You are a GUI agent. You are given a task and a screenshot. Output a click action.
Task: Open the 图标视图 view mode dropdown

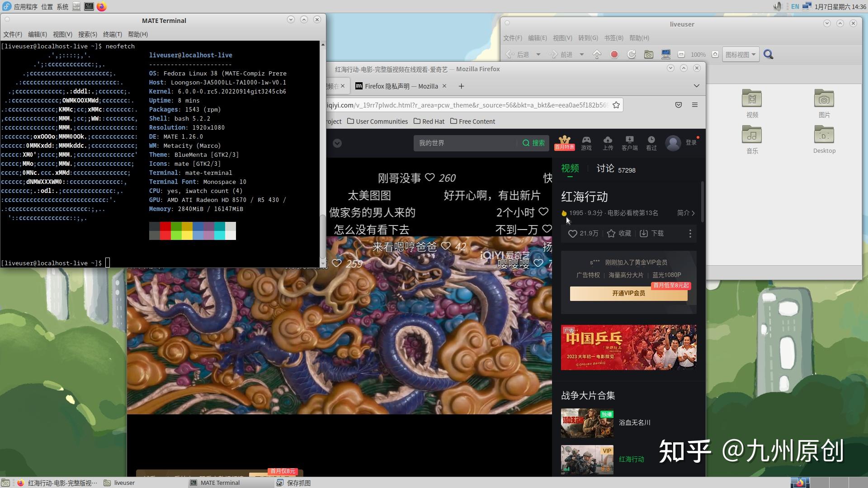point(741,54)
